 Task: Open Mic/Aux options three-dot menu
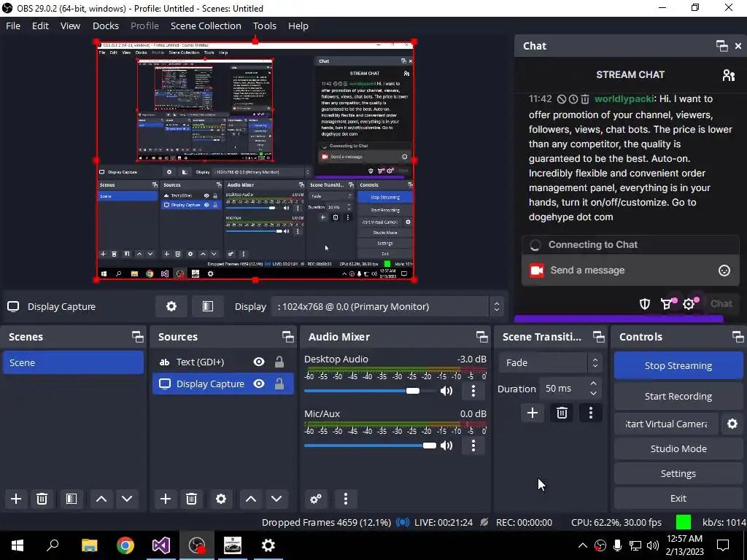(x=473, y=446)
